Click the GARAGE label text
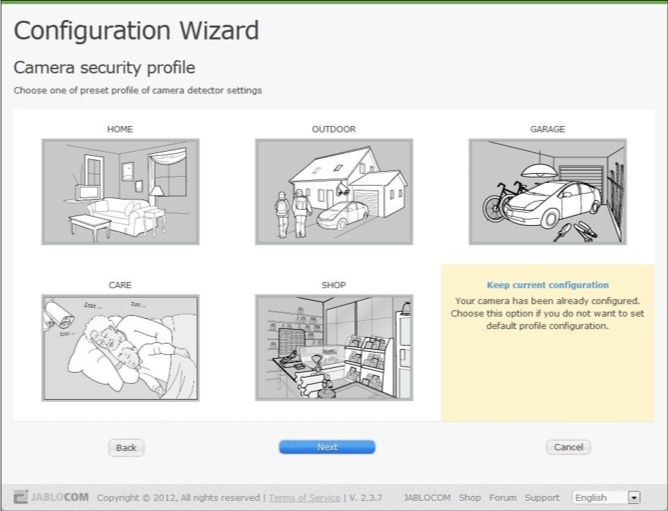668x511 pixels. (x=547, y=129)
